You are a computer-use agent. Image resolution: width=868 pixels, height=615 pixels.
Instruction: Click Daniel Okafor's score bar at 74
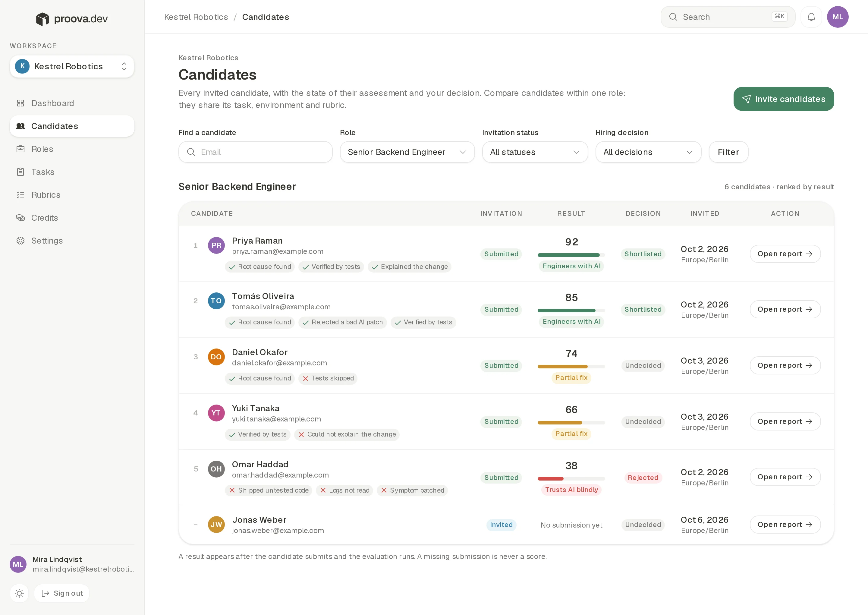click(x=571, y=367)
